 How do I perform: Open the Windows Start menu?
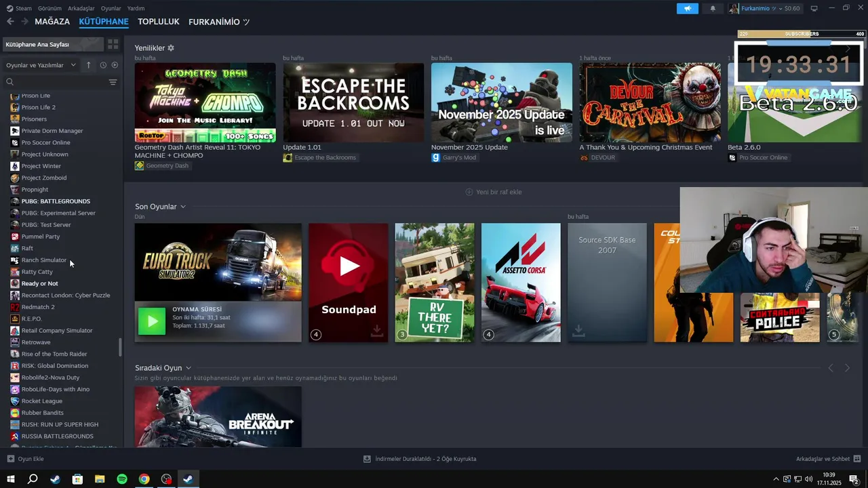[x=11, y=479]
